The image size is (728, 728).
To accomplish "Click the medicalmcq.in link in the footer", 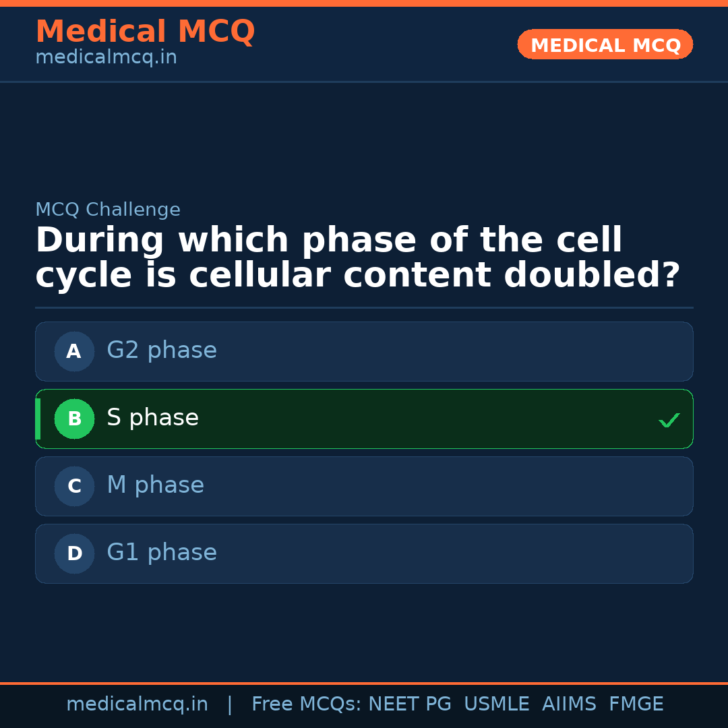I will pyautogui.click(x=138, y=703).
